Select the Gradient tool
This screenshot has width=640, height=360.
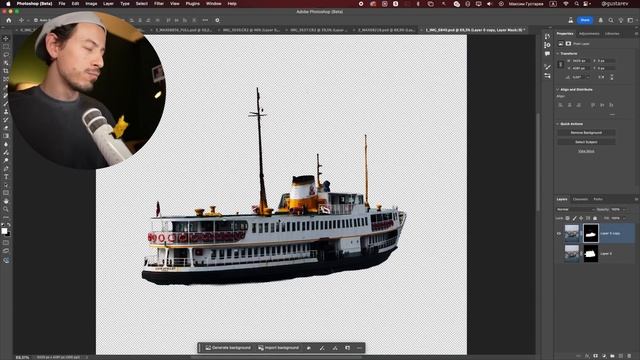[x=6, y=136]
